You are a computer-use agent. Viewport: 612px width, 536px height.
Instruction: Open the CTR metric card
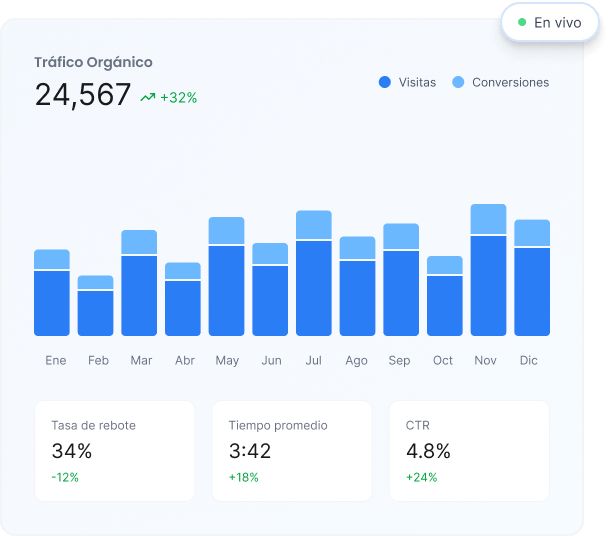point(468,451)
